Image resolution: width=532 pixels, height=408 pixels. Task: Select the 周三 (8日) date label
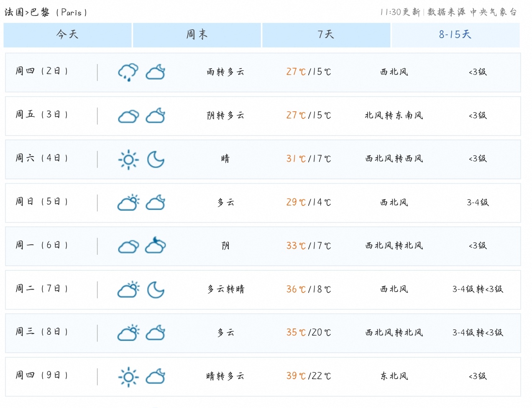42,332
